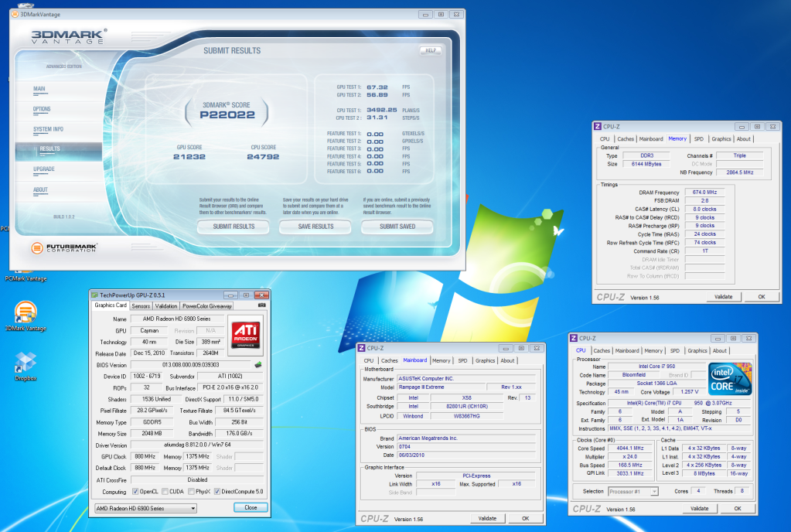Click OK in CPU-Z Memory window
Screen dimensions: 791x532
(x=762, y=297)
